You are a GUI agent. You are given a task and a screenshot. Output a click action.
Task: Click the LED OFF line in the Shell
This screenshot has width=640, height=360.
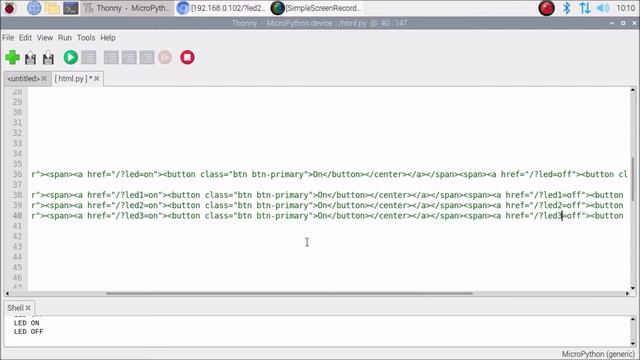tap(29, 332)
